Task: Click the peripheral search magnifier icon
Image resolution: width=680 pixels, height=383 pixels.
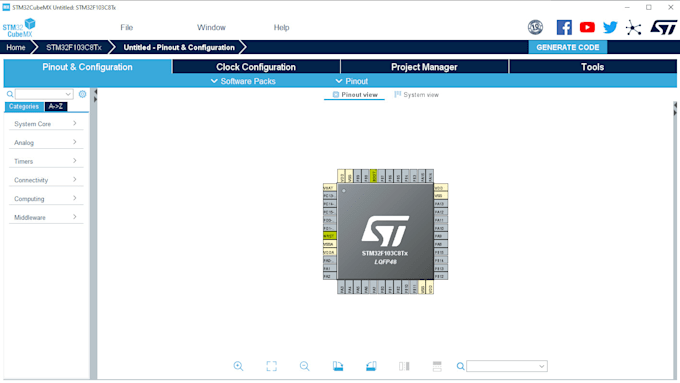Action: pyautogui.click(x=10, y=94)
